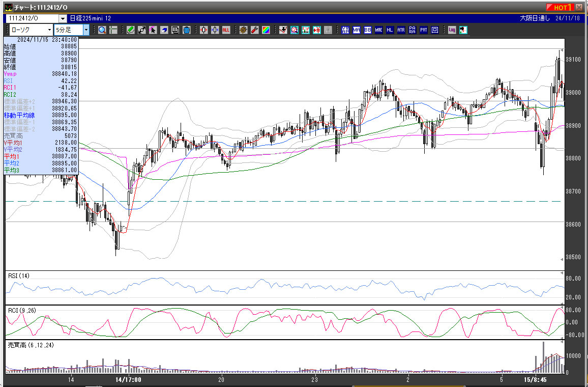Toggle HL high-low indicator
This screenshot has height=387, width=588.
click(390, 30)
